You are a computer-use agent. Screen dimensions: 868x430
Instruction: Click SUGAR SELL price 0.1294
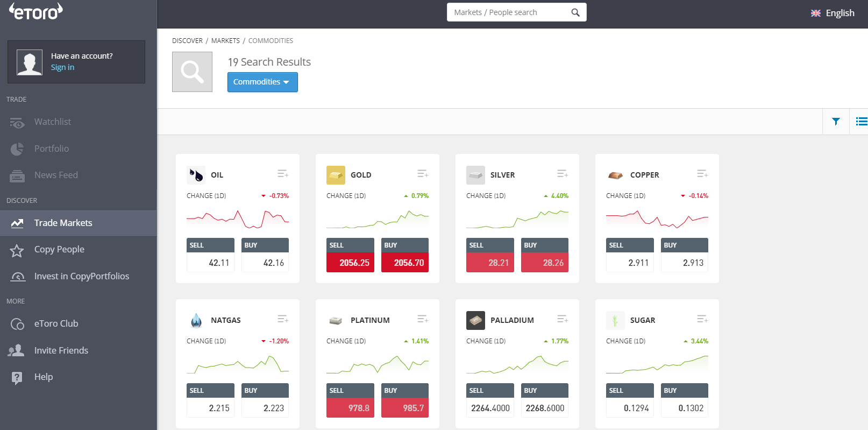(x=630, y=408)
